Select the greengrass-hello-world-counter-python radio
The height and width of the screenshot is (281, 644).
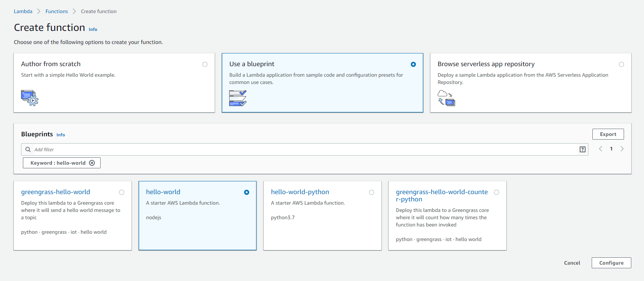click(497, 192)
